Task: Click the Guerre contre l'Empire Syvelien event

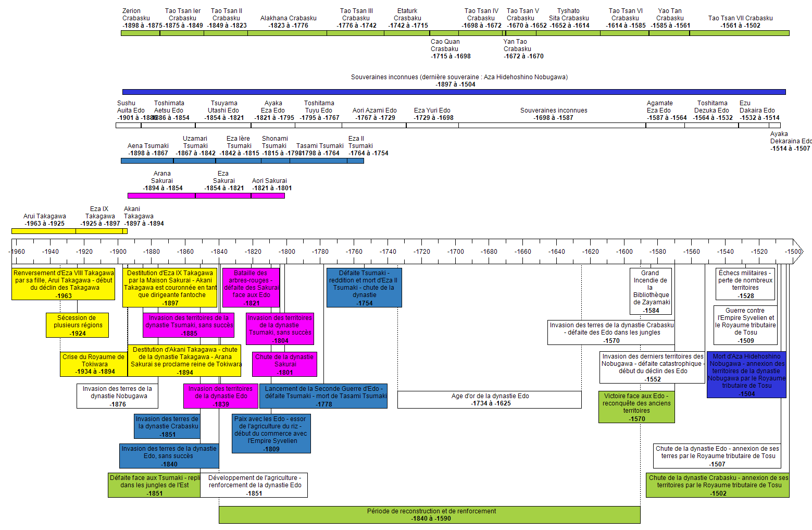Action: (745, 325)
